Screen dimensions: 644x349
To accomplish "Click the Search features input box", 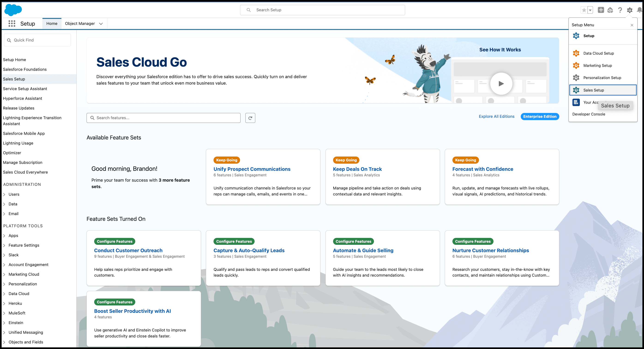I will click(163, 118).
